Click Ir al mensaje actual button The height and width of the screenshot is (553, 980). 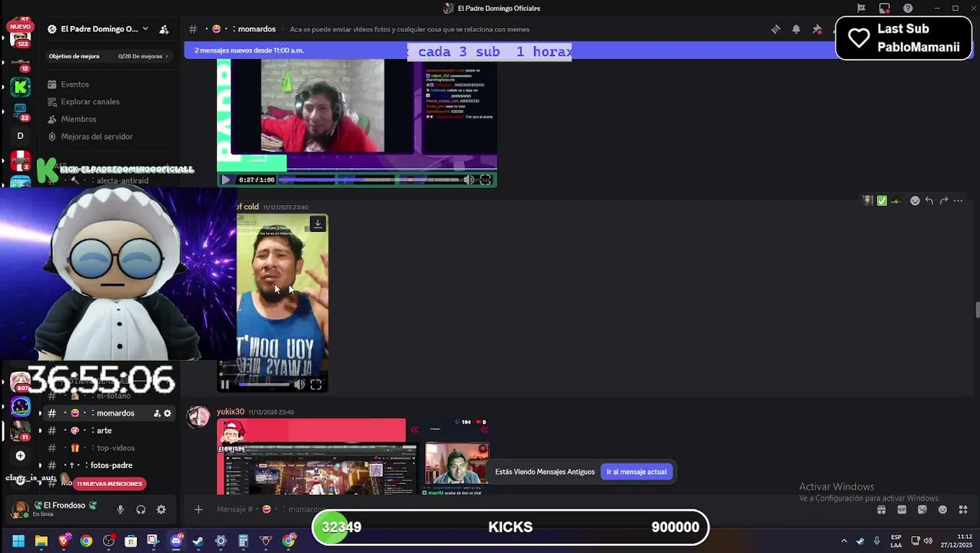[x=636, y=472]
